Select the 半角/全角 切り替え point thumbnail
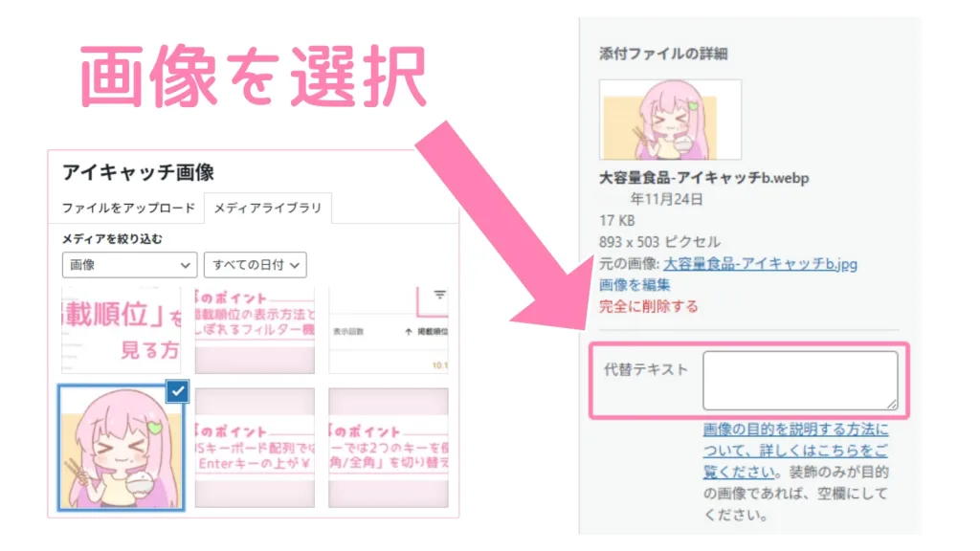Image resolution: width=980 pixels, height=551 pixels. tap(389, 448)
